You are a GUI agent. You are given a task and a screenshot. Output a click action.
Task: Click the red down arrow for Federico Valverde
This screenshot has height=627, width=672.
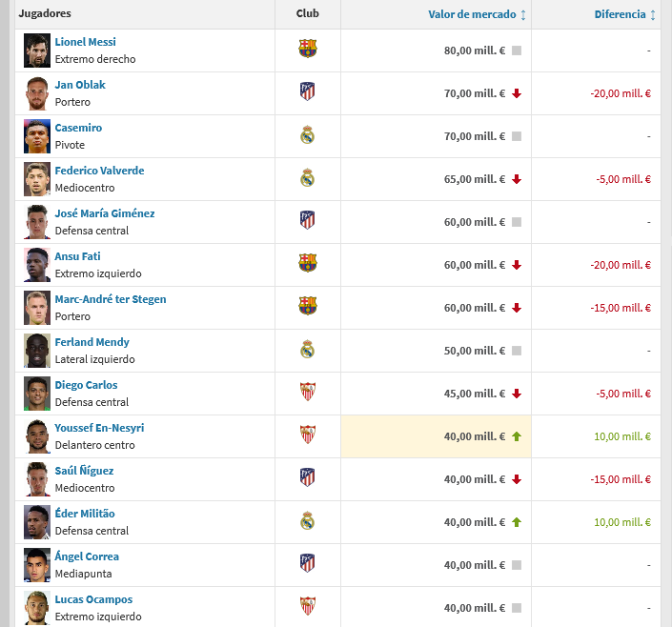pyautogui.click(x=517, y=179)
